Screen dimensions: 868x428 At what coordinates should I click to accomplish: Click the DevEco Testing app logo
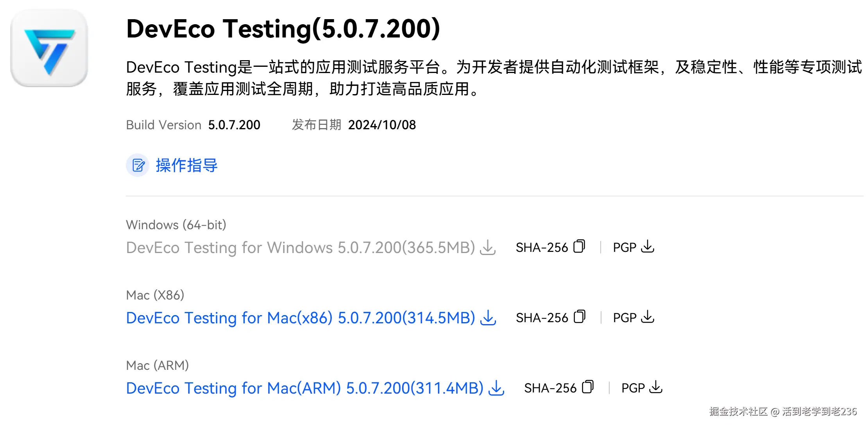coord(49,48)
